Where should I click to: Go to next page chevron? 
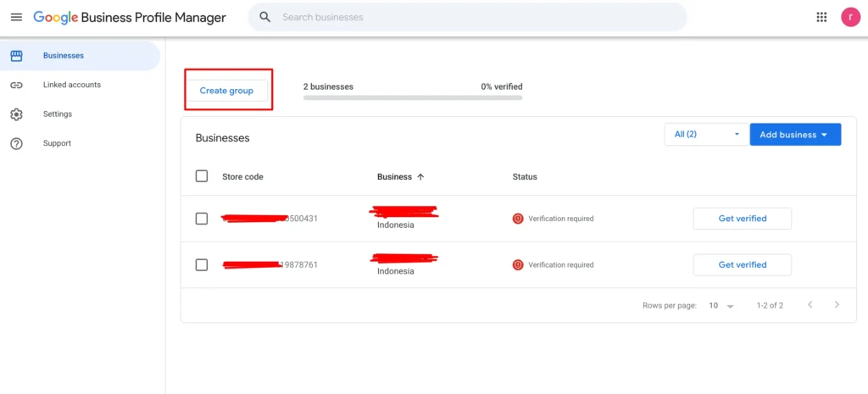[x=837, y=304]
